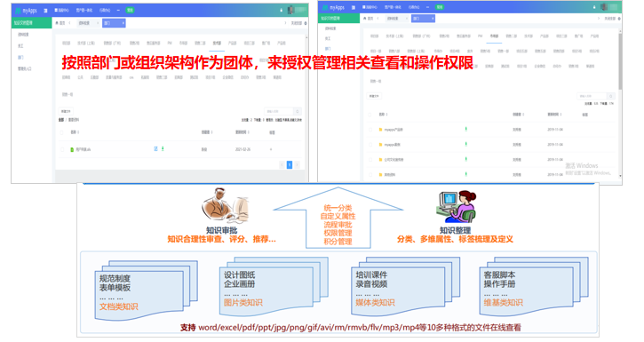Image resolution: width=644 pixels, height=342 pixels.
Task: Click 关闭全部 in the left screenshot
Action: 296,23
